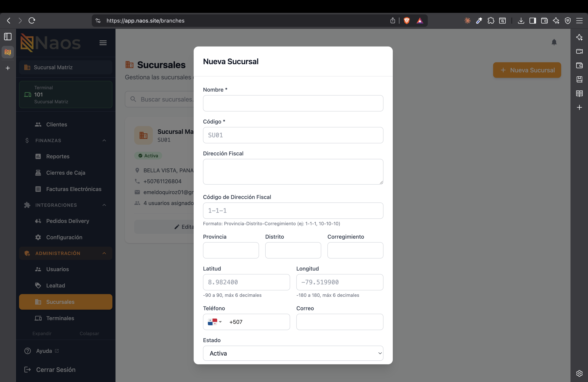The height and width of the screenshot is (382, 588).
Task: Open the Leo AI sparkle toolbar icon
Action: (556, 20)
